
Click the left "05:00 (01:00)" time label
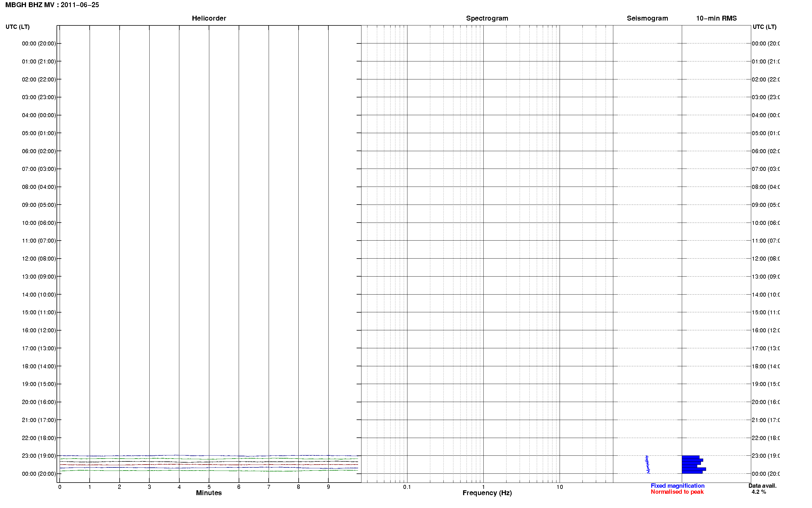pos(39,133)
